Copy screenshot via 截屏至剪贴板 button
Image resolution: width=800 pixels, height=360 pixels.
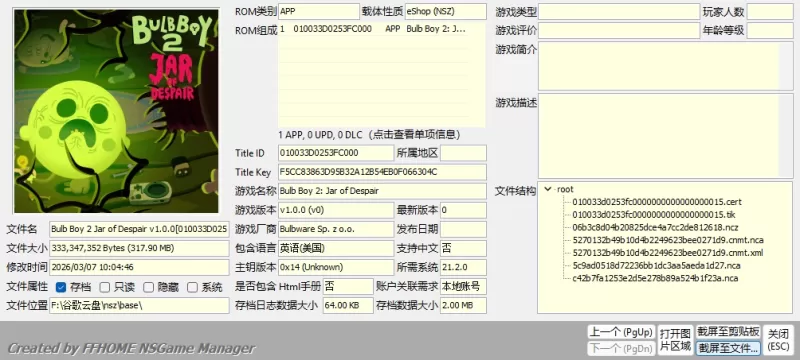pyautogui.click(x=729, y=332)
